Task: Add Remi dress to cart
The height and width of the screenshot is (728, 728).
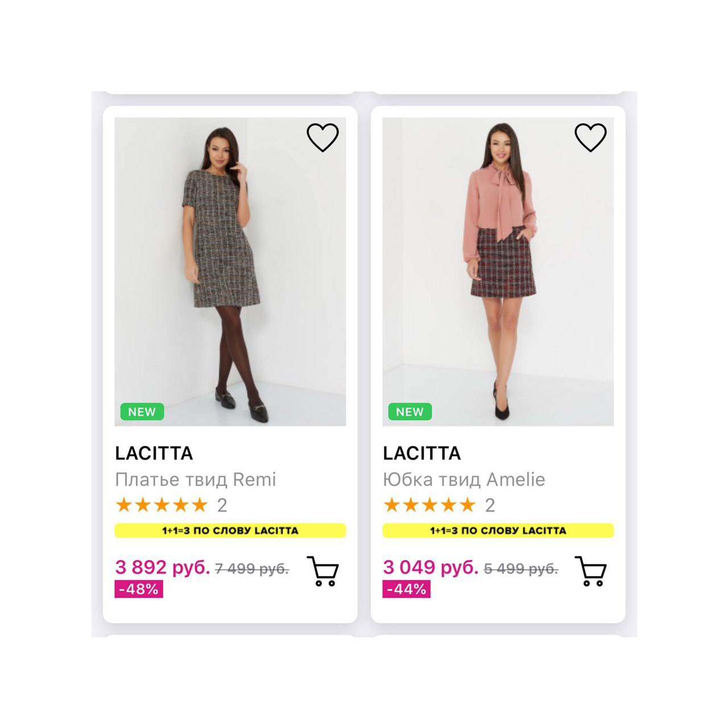Action: pos(323,571)
